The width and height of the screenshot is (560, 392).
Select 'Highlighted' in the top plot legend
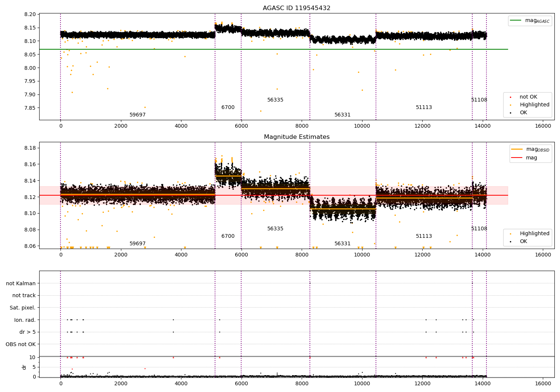coord(530,105)
